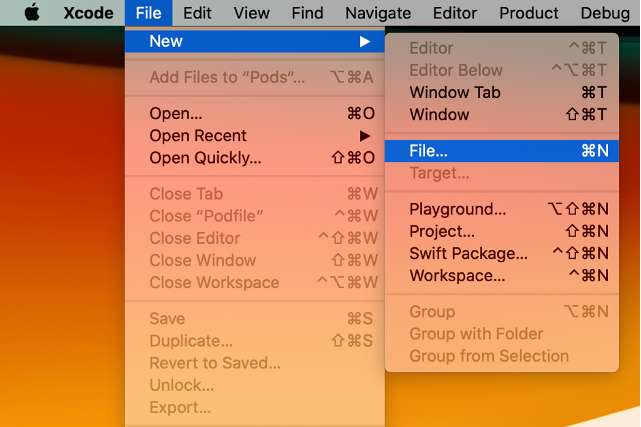
Task: Select Revert to Saved… item
Action: (255, 363)
